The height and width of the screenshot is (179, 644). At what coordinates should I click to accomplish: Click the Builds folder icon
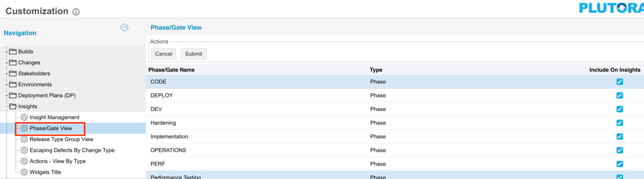(13, 52)
